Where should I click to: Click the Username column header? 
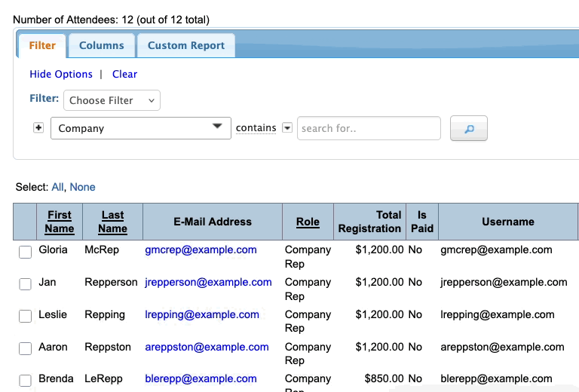click(508, 222)
